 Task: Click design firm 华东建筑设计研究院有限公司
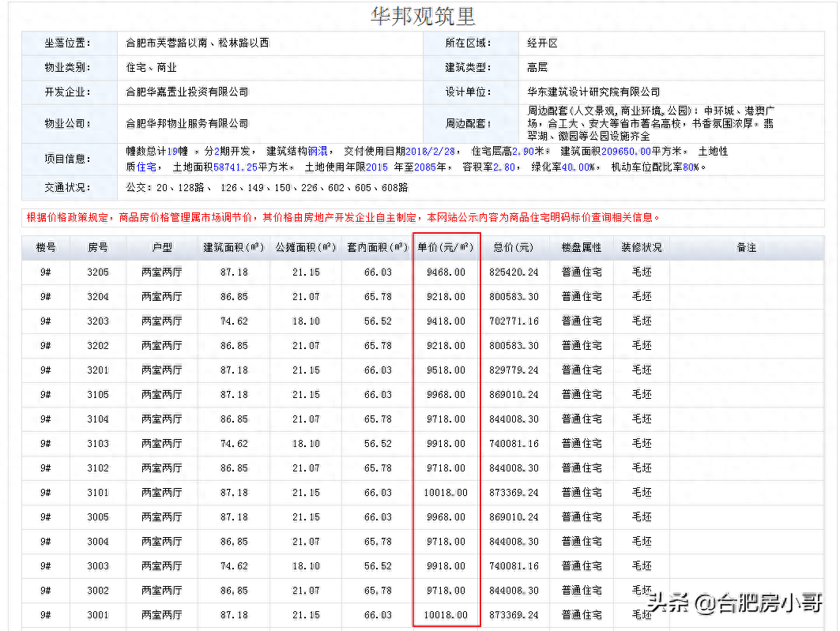593,92
